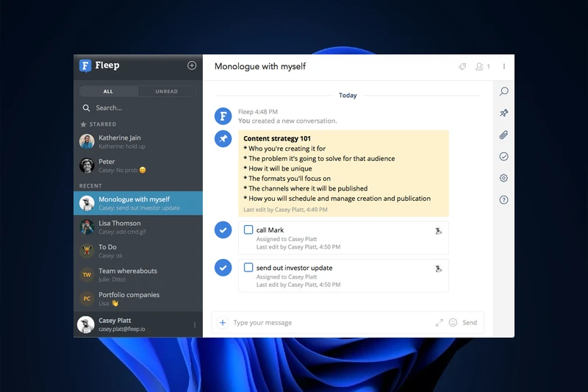Click task badge beside call Mark
This screenshot has height=392, width=588.
(x=223, y=230)
